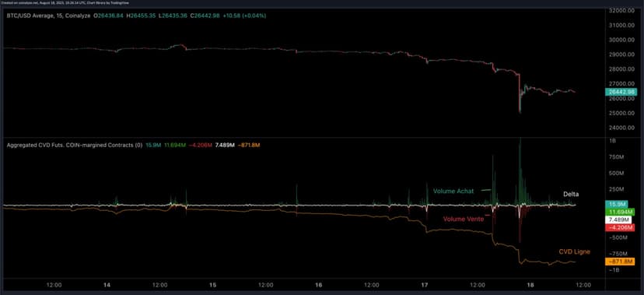Select the low value L26435.36 in legend
This screenshot has height=295, width=644.
pos(173,16)
